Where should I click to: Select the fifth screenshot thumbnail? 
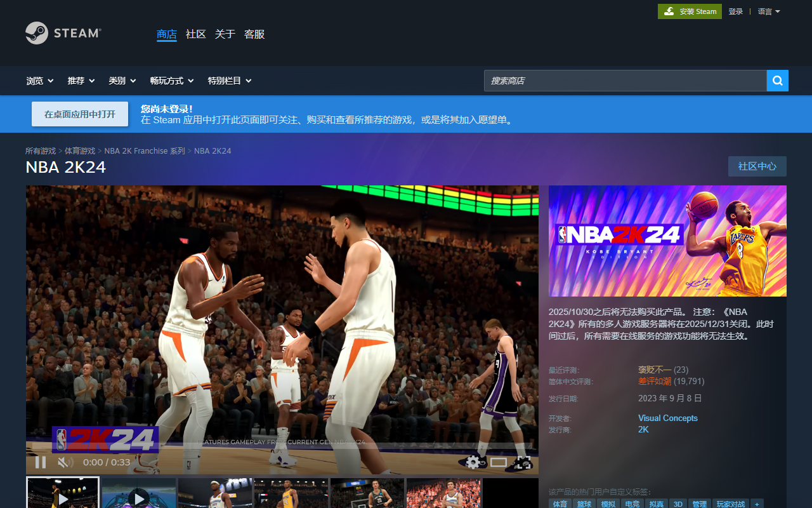[x=367, y=493]
